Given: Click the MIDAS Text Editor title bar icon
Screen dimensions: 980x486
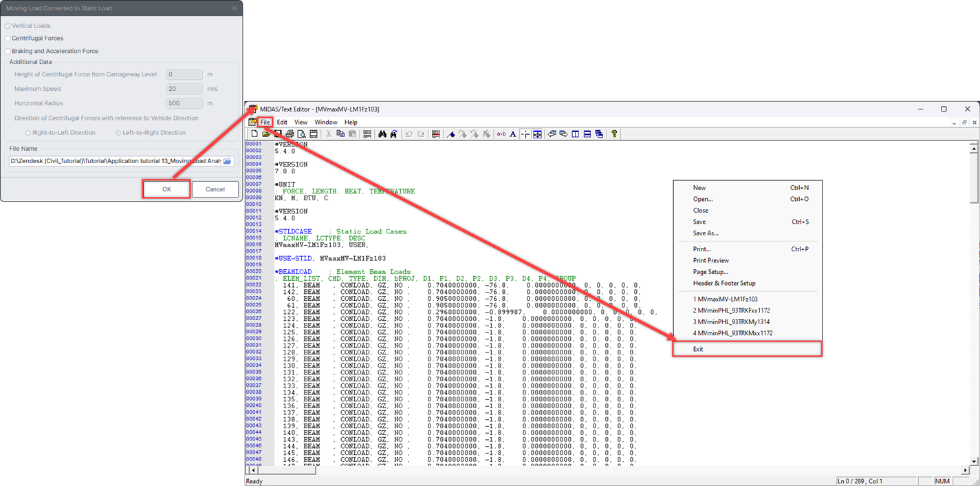Looking at the screenshot, I should tap(253, 109).
